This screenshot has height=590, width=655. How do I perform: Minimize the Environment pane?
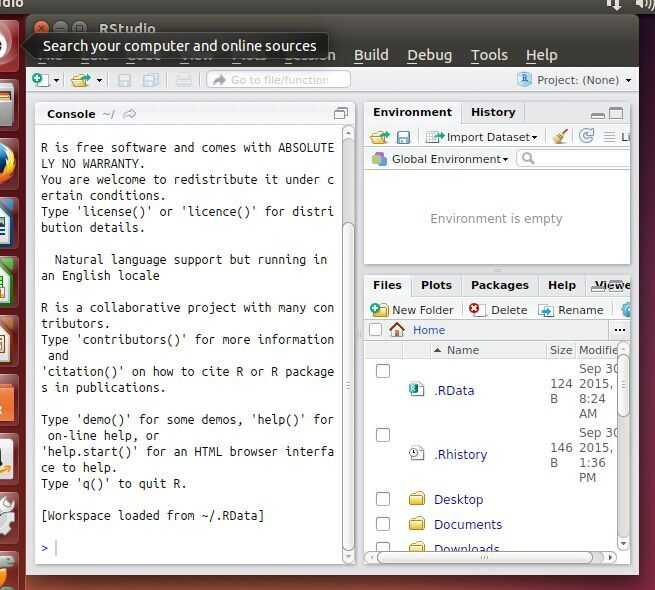tap(598, 115)
